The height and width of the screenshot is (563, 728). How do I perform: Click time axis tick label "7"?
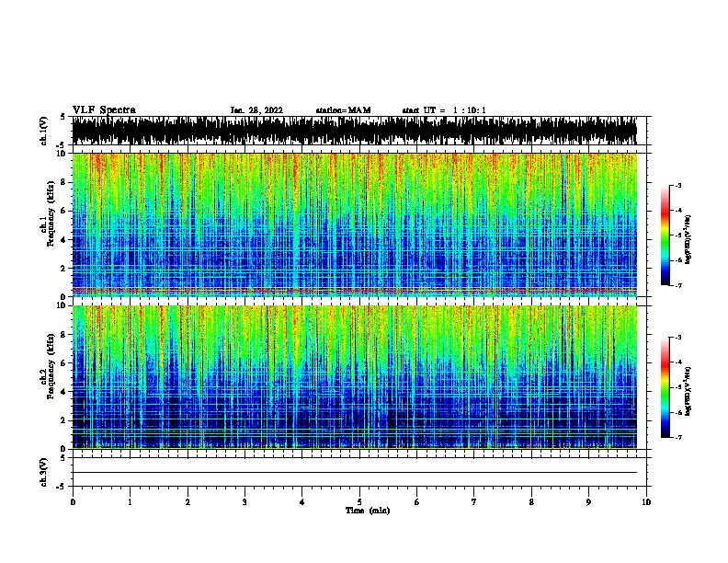(x=474, y=501)
